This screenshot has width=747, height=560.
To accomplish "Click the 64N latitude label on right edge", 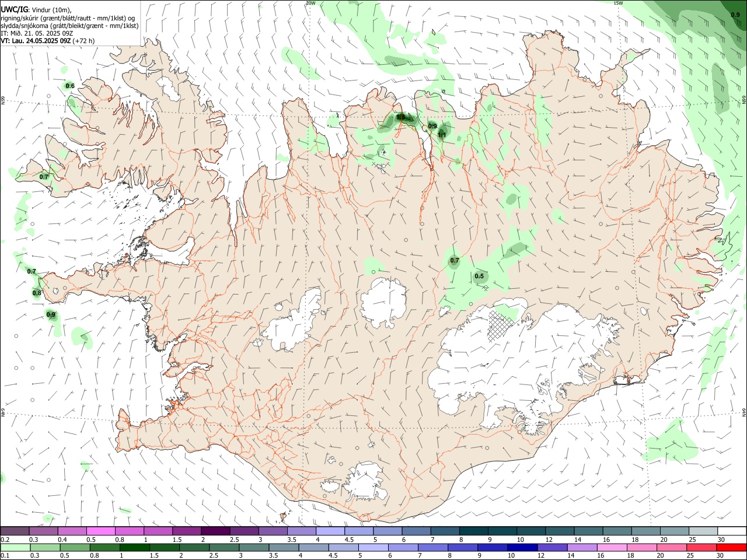I will tap(744, 412).
